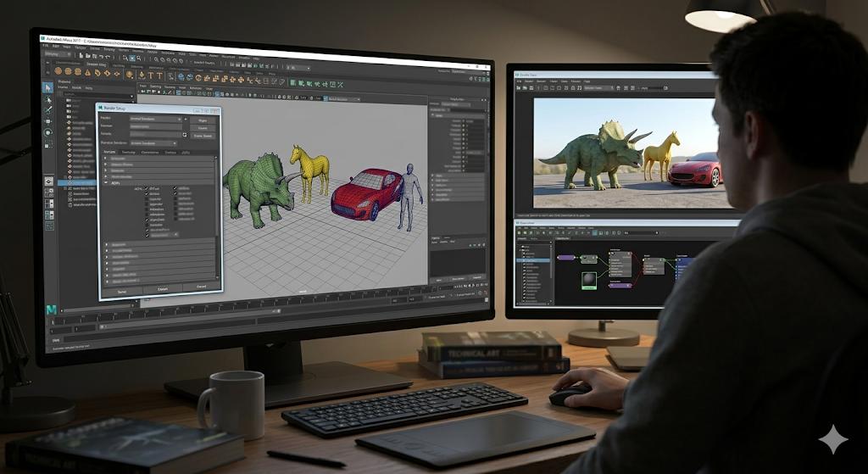The image size is (868, 474).
Task: Click the rotate tool icon in left toolbox
Action: point(48,131)
